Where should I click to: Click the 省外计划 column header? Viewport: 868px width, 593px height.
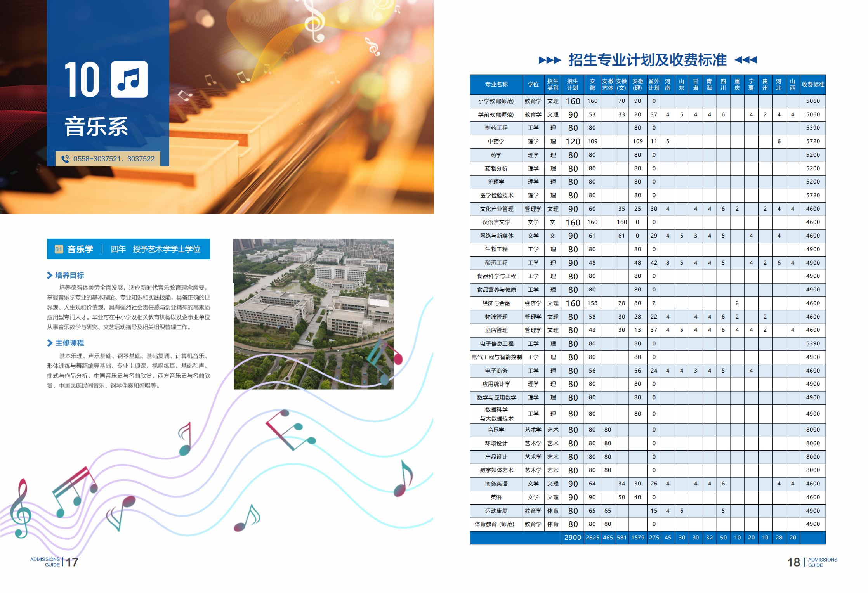pyautogui.click(x=654, y=85)
